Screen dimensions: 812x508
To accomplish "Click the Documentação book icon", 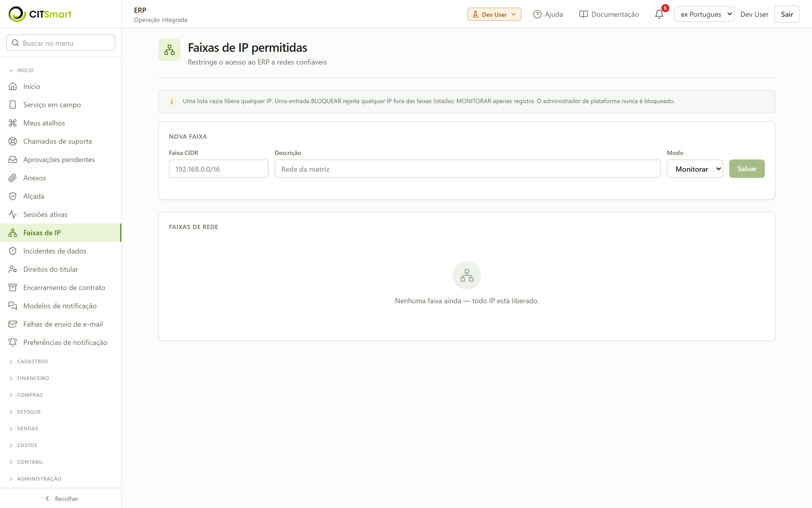I will pos(584,14).
